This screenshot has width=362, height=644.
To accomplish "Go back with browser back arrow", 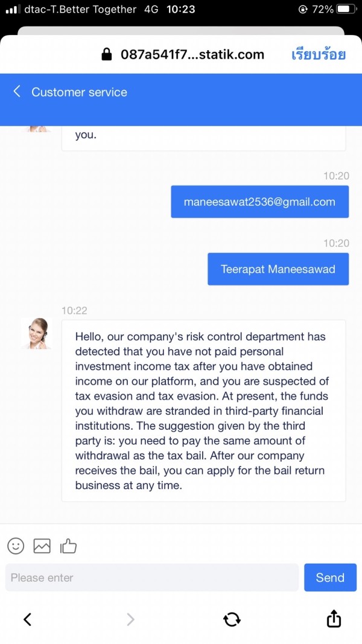I will [28, 619].
